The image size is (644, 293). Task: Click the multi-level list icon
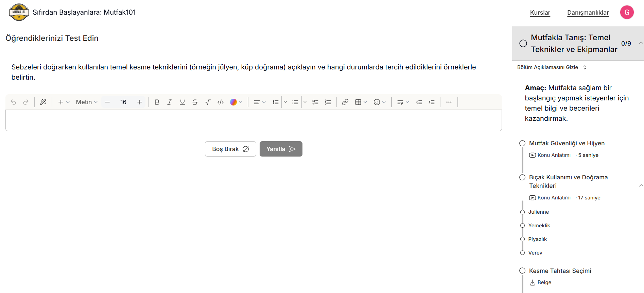328,102
